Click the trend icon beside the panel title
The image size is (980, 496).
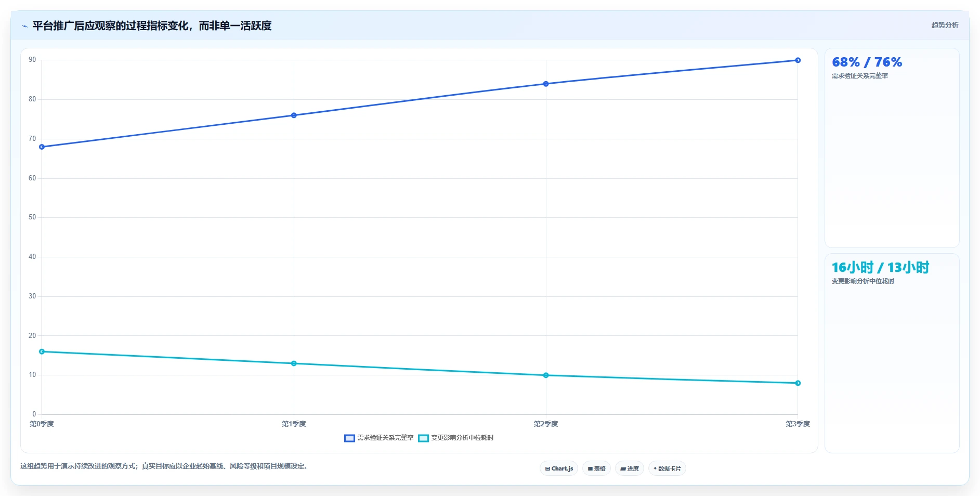tap(24, 26)
